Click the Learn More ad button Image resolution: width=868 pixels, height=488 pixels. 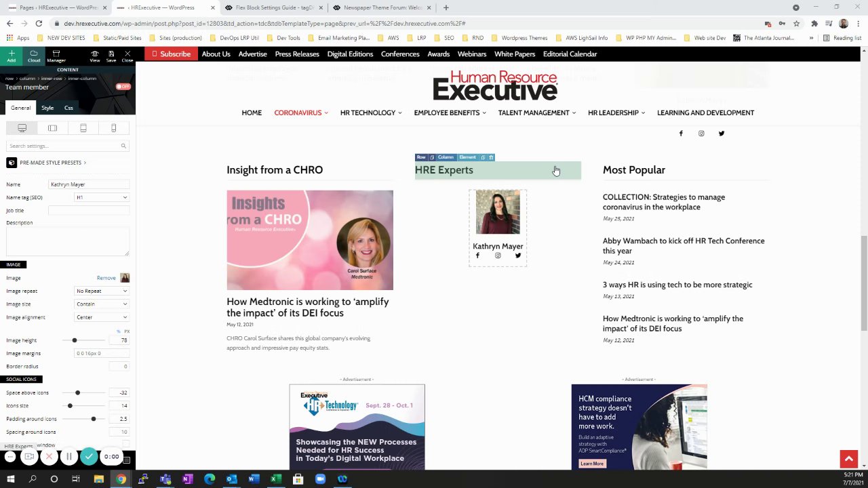(592, 464)
